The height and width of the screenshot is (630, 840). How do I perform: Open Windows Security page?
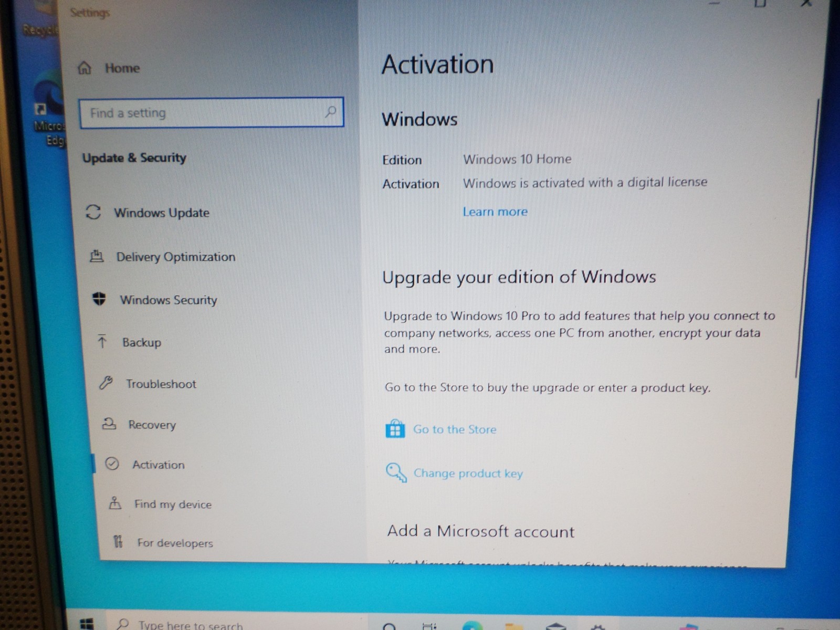click(168, 300)
